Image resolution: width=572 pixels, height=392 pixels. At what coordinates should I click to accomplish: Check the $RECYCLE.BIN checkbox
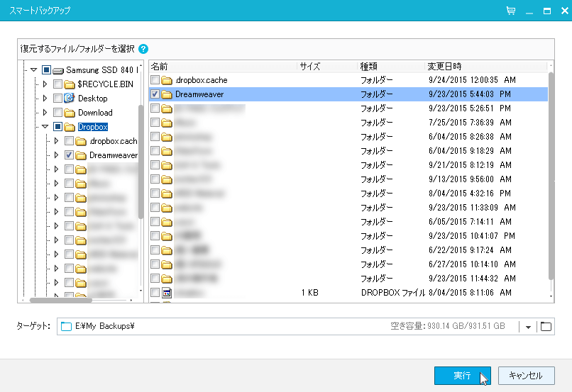click(57, 84)
